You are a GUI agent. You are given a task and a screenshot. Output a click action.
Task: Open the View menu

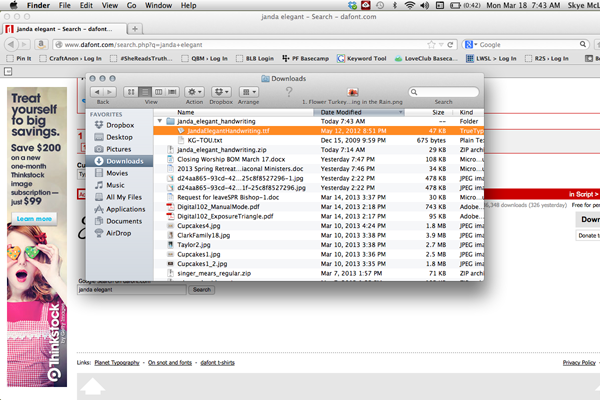(x=110, y=5)
